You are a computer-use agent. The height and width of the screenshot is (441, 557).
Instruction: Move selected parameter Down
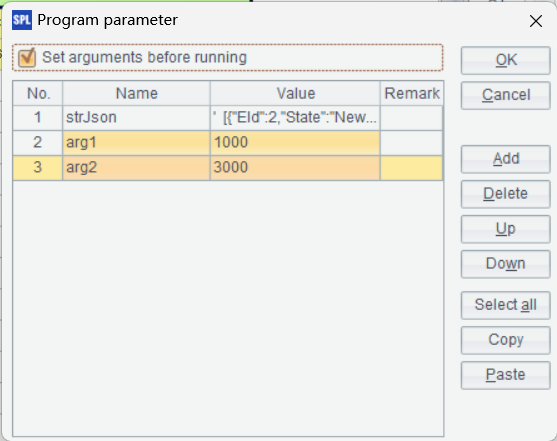(x=505, y=264)
